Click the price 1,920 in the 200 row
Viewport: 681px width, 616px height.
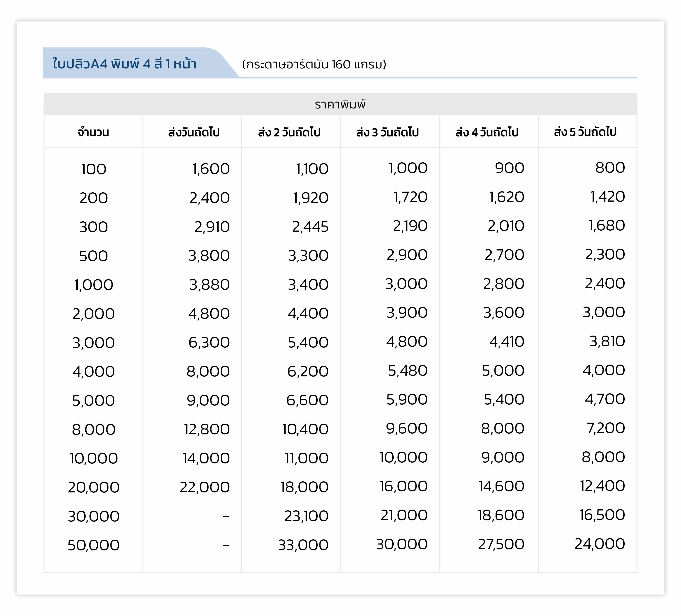click(x=311, y=198)
